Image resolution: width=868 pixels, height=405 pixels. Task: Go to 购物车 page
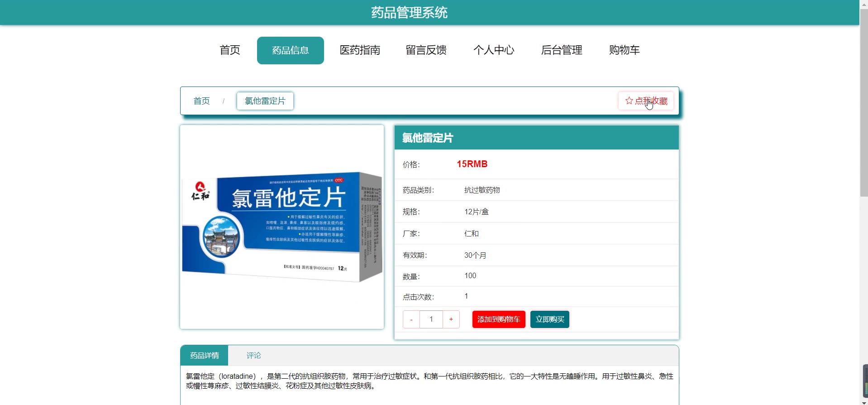(625, 50)
